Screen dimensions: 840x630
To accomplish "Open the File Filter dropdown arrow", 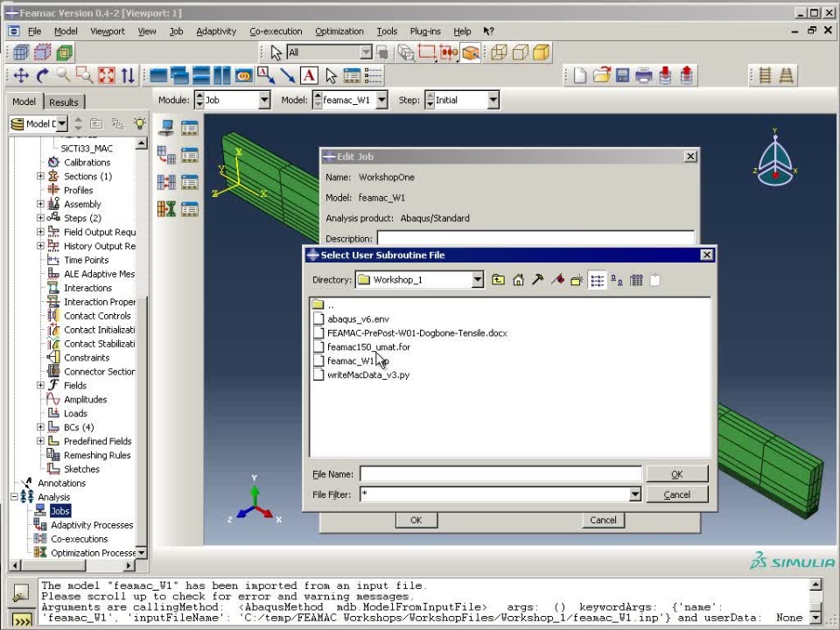I will [x=635, y=494].
